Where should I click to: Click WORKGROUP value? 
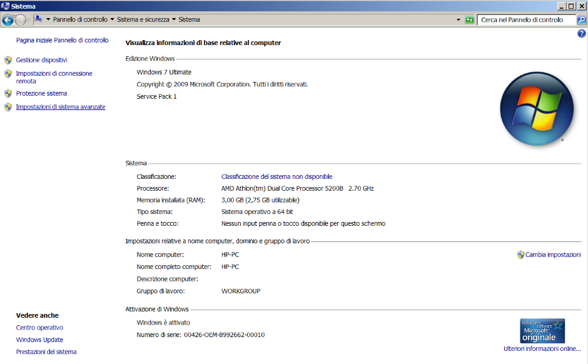pyautogui.click(x=241, y=291)
